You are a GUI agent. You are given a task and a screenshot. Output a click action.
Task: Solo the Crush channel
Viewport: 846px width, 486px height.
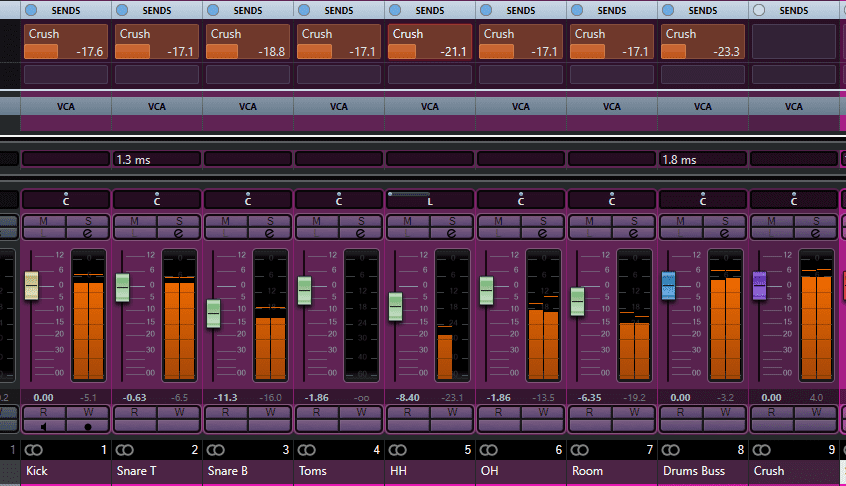815,221
